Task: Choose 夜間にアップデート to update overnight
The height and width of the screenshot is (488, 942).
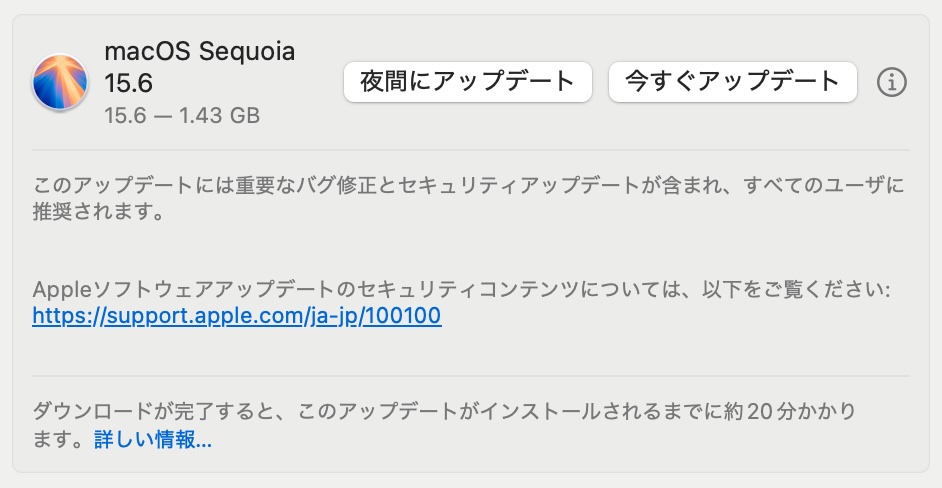Action: pyautogui.click(x=468, y=82)
